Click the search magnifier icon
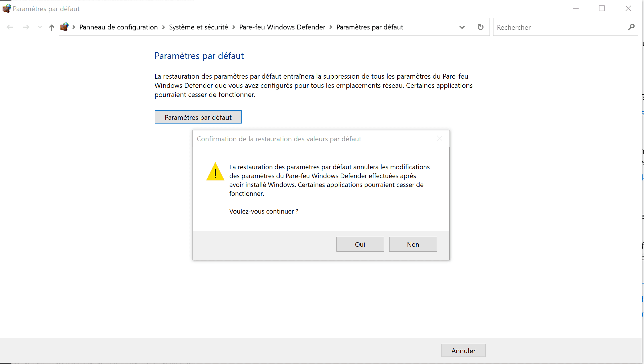Screen dimensions: 644x364 631,27
